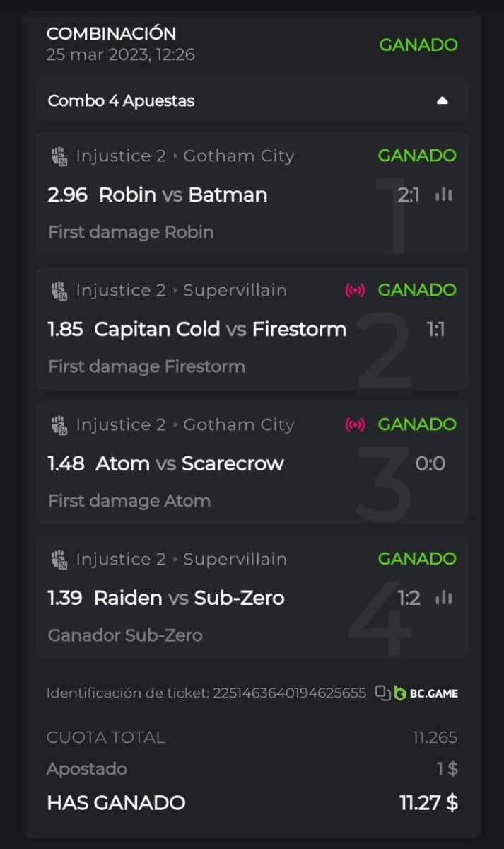Click the Combo 4 Apuestas header label
Screen dimensions: 504x849
pyautogui.click(x=121, y=100)
